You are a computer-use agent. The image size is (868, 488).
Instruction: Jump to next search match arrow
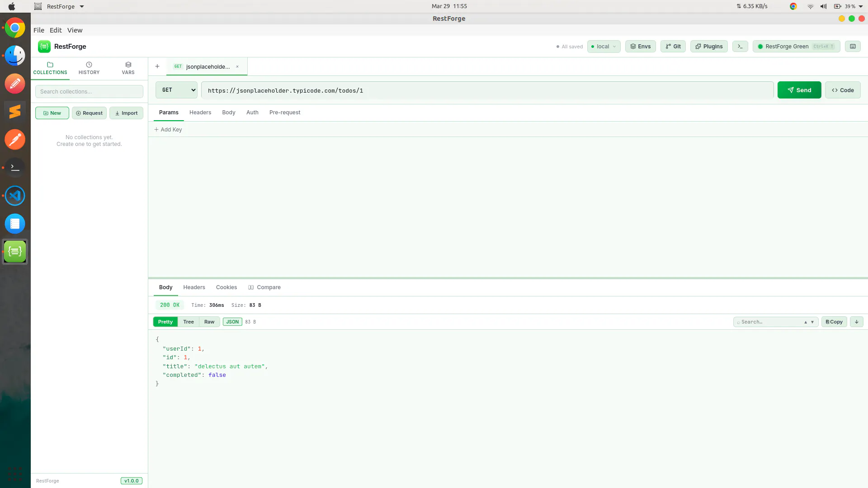coord(812,322)
